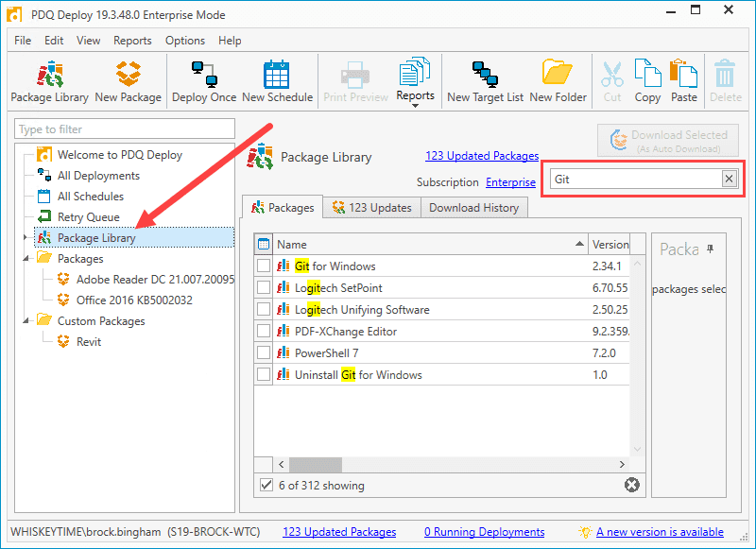Viewport: 756px width, 549px height.
Task: Check the Logitech Unifying Software checkbox
Action: click(264, 309)
